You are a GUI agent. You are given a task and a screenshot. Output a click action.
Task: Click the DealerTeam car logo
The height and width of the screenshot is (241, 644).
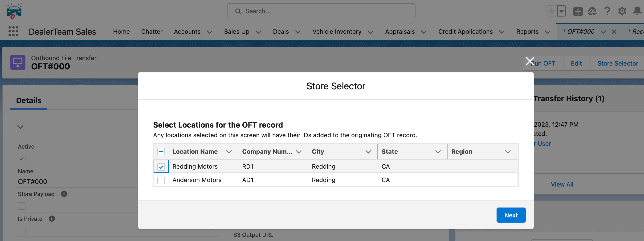(14, 11)
